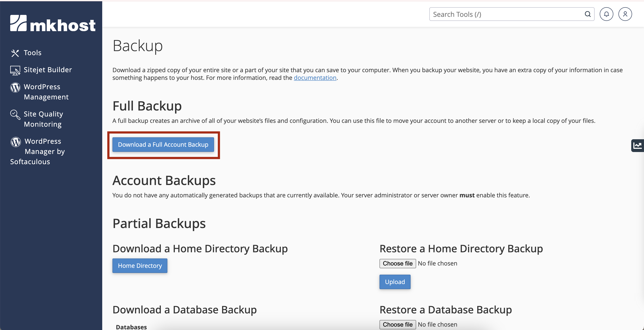Image resolution: width=644 pixels, height=330 pixels.
Task: Click Download a Full Account Backup
Action: (x=163, y=145)
